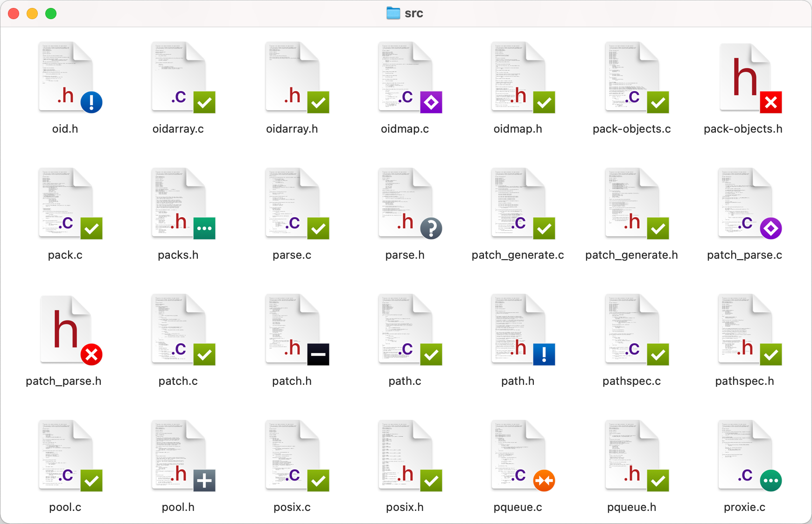The height and width of the screenshot is (524, 812).
Task: Click the pack-objects.c filename label
Action: click(x=631, y=129)
